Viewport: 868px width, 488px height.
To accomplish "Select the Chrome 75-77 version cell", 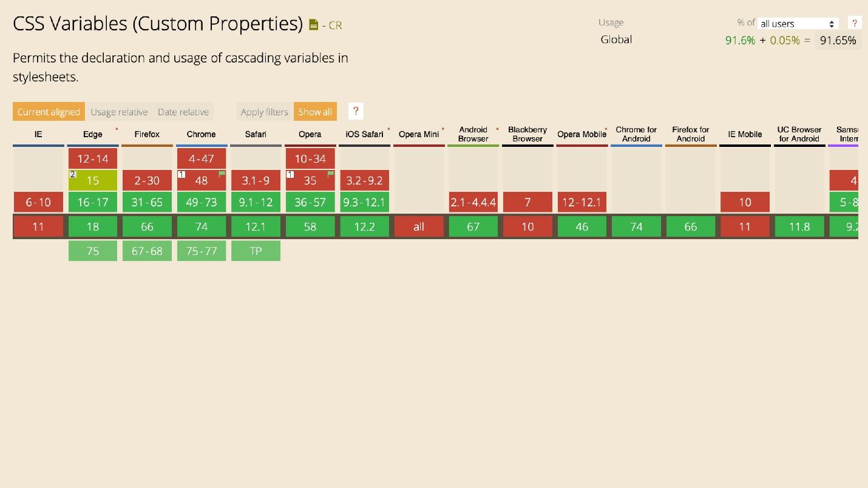I will 202,251.
